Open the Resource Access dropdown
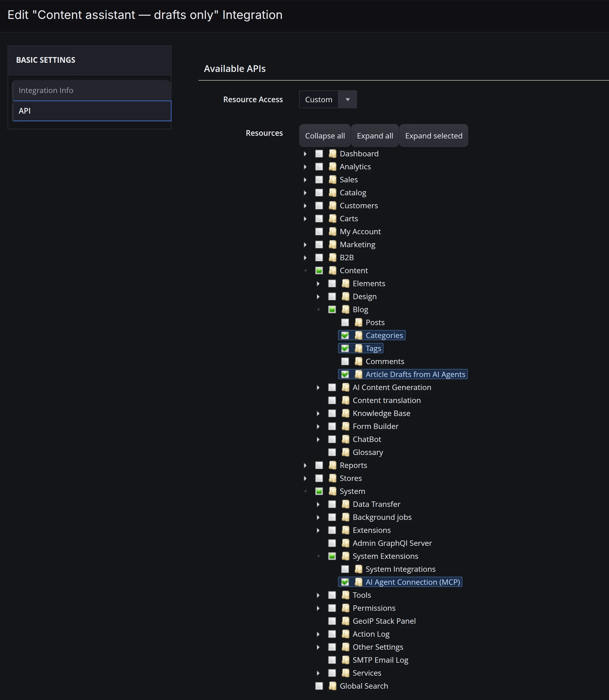This screenshot has width=609, height=700. click(327, 99)
